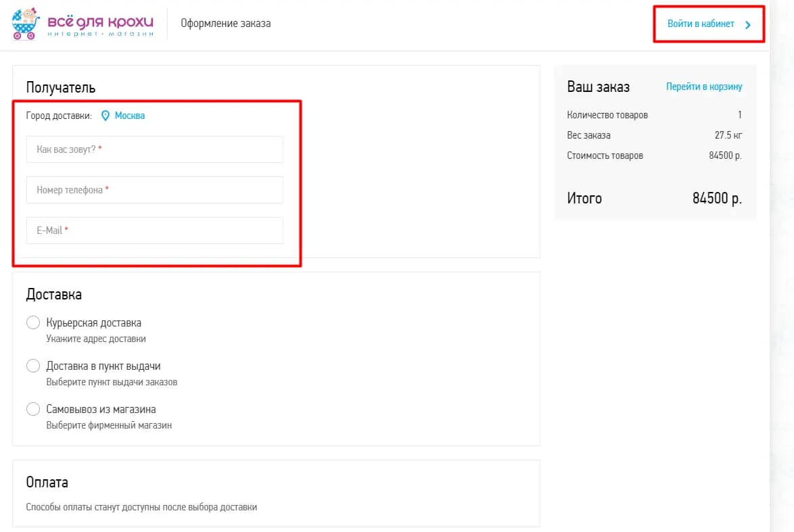Focus the «Как вас зовут?» name field

pos(154,149)
